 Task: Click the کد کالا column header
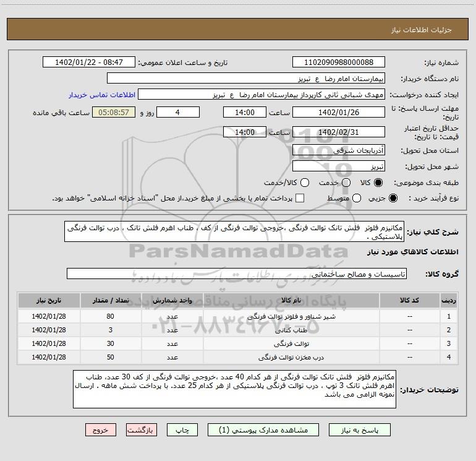pos(409,301)
